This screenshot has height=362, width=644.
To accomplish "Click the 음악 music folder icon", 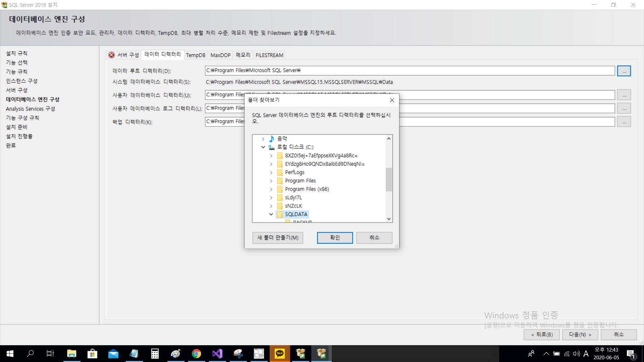I will [272, 138].
